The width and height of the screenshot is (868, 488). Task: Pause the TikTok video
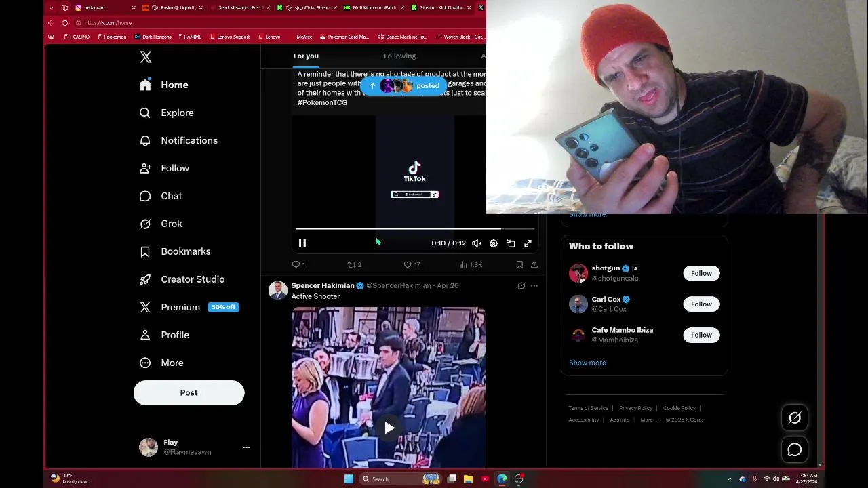pos(302,243)
